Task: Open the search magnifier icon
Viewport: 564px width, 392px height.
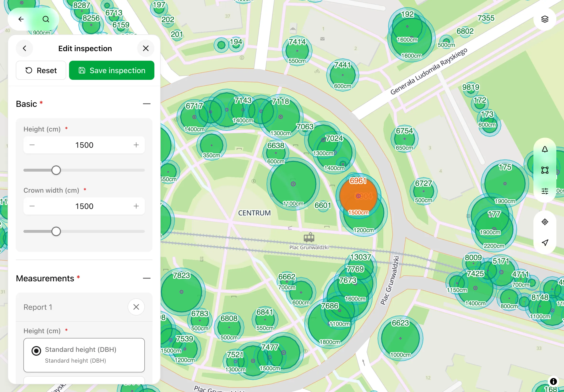Action: 46,19
